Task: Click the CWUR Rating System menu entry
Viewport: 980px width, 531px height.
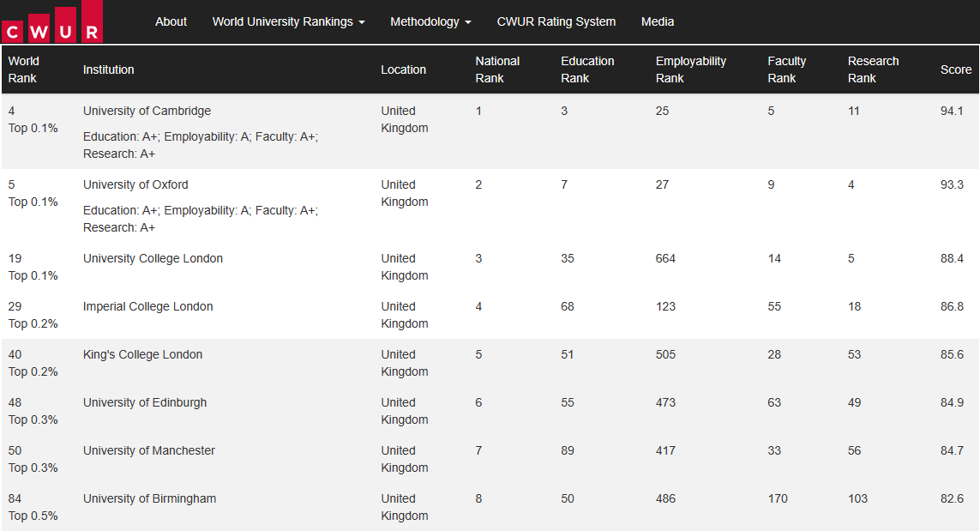Action: 556,21
